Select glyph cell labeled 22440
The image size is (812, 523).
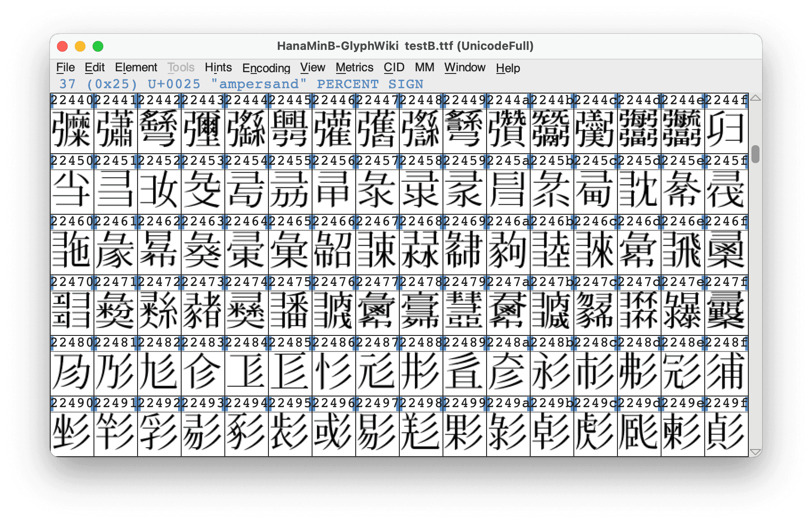(x=72, y=130)
